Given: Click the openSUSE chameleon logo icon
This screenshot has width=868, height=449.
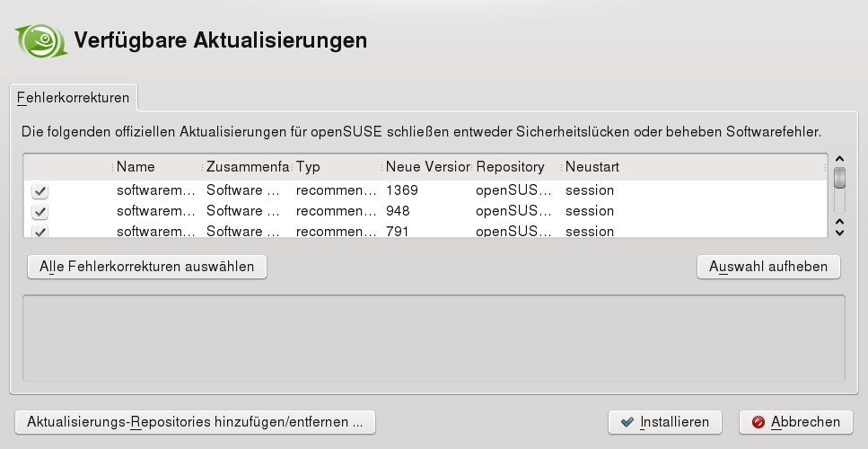Looking at the screenshot, I should (x=41, y=40).
